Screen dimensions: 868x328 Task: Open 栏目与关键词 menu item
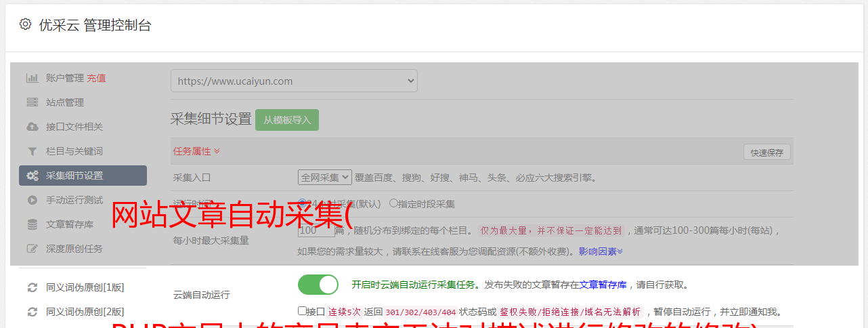74,151
